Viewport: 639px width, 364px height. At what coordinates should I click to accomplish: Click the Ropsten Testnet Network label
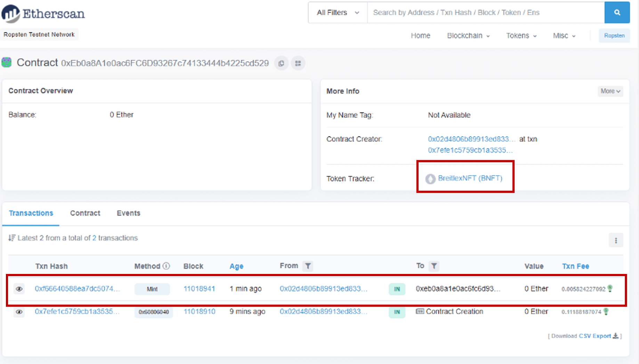pos(39,34)
